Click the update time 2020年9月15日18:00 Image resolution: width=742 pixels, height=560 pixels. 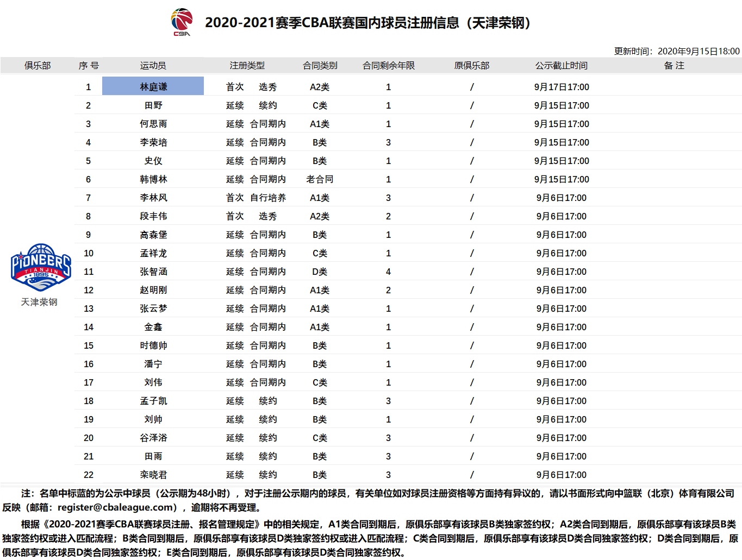[699, 51]
